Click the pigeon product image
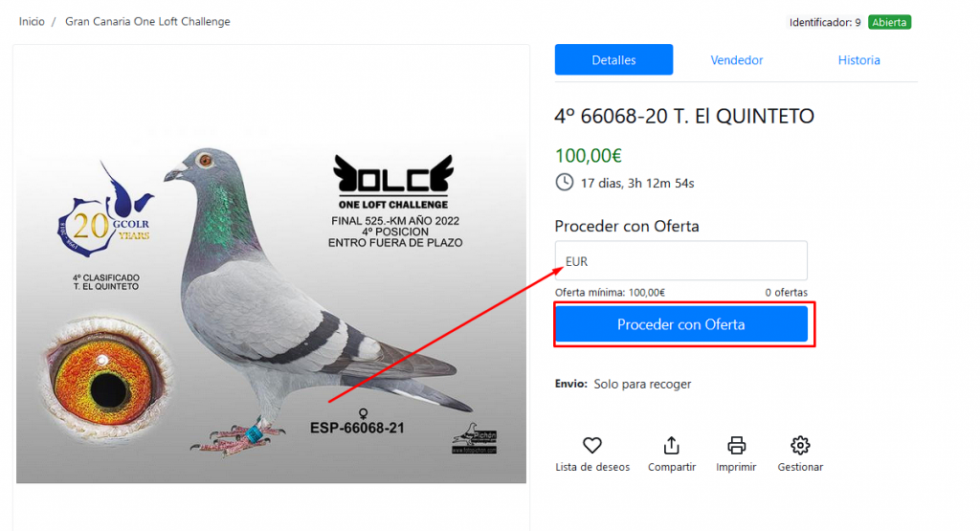980x531 pixels. pos(271,264)
